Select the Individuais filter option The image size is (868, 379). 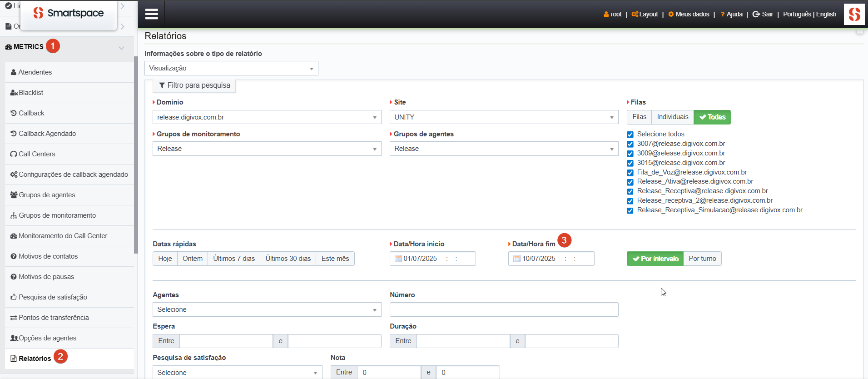(x=673, y=117)
